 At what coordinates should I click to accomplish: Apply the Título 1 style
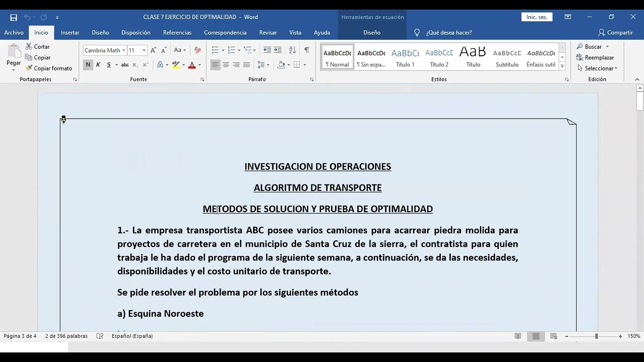pos(405,57)
